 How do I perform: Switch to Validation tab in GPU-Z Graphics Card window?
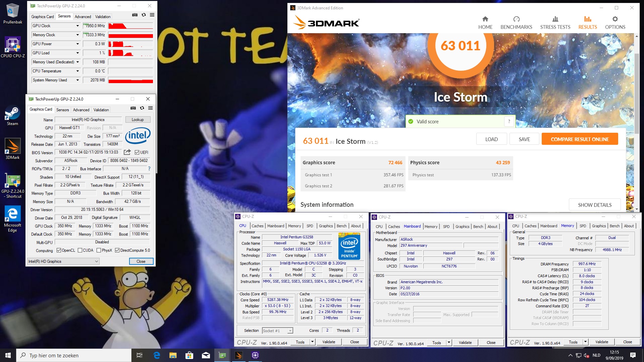pos(101,110)
